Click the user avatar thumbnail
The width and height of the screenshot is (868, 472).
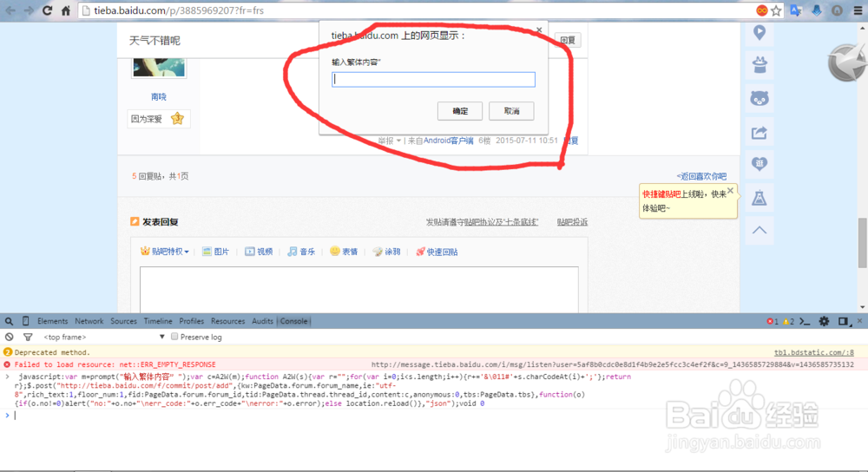pos(159,68)
